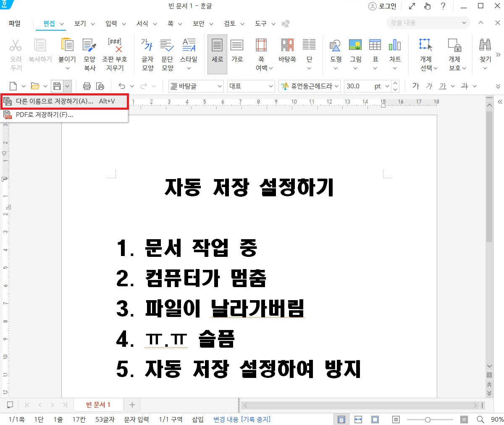Click the save disk icon in toolbar
504x425 pixels.
pyautogui.click(x=57, y=86)
